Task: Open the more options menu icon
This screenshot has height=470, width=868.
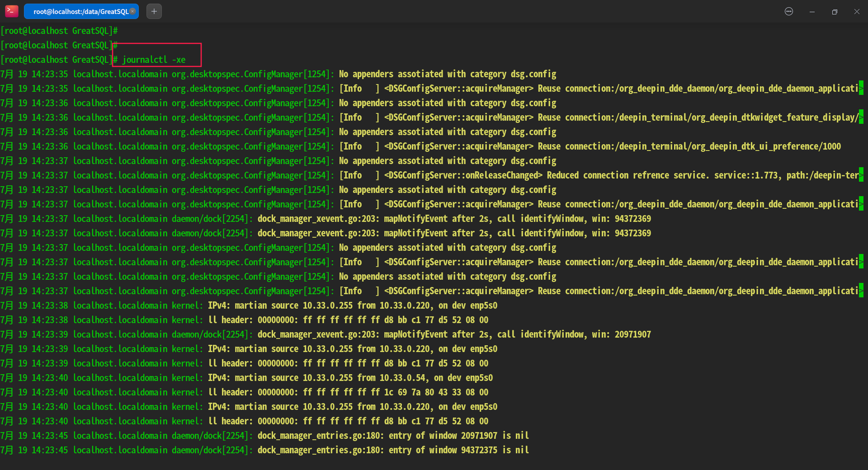Action: coord(789,11)
